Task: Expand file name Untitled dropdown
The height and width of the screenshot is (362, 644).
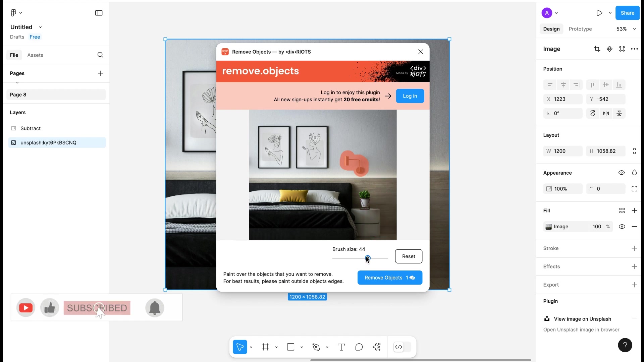Action: pos(40,27)
